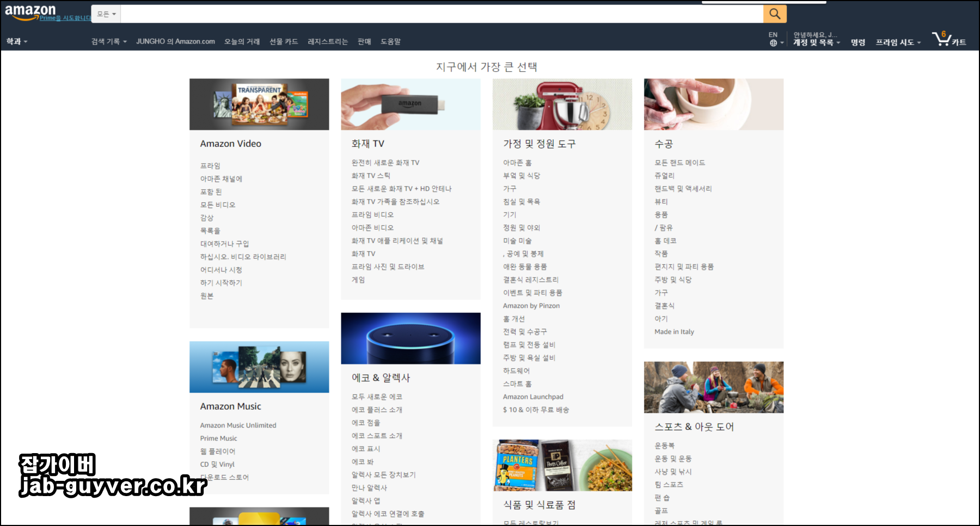Open the 스포츠 & 아웃 도어 heading
Viewport: 980px width, 526px height.
pos(694,426)
